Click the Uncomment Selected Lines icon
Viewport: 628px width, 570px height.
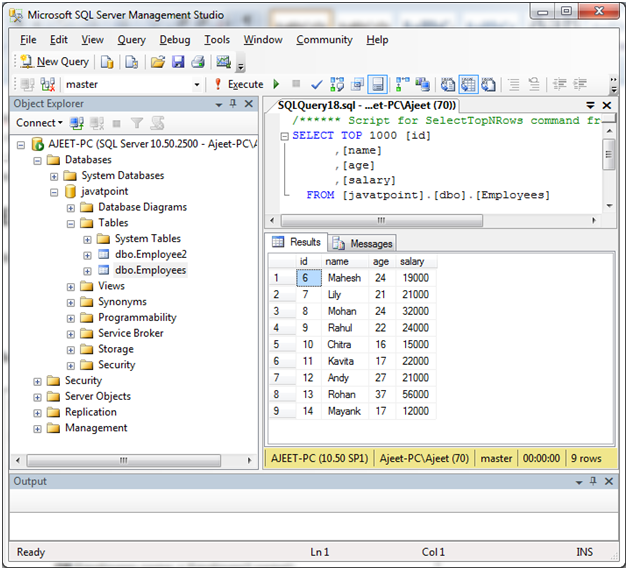click(534, 84)
